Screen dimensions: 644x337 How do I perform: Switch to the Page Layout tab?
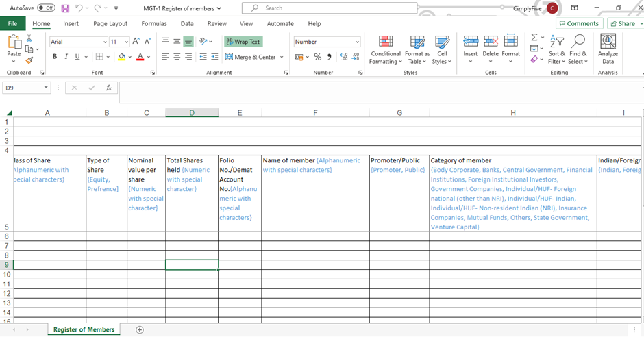[110, 23]
